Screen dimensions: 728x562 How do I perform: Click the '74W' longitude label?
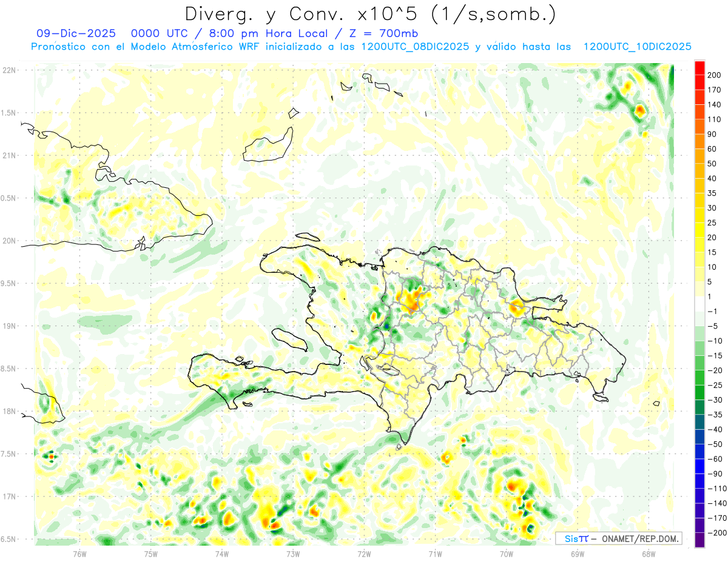pos(222,554)
